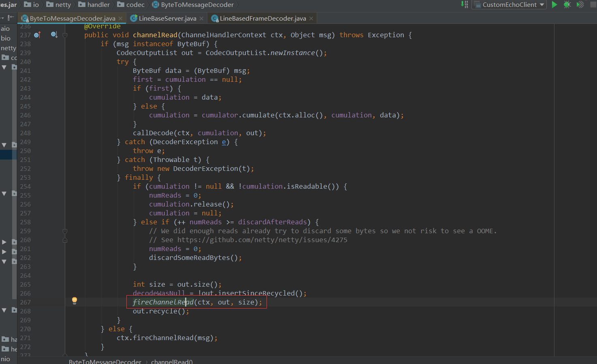Screen dimensions: 597x364
Task: Expand the project tree arrow next to line 261
Action: (4, 251)
